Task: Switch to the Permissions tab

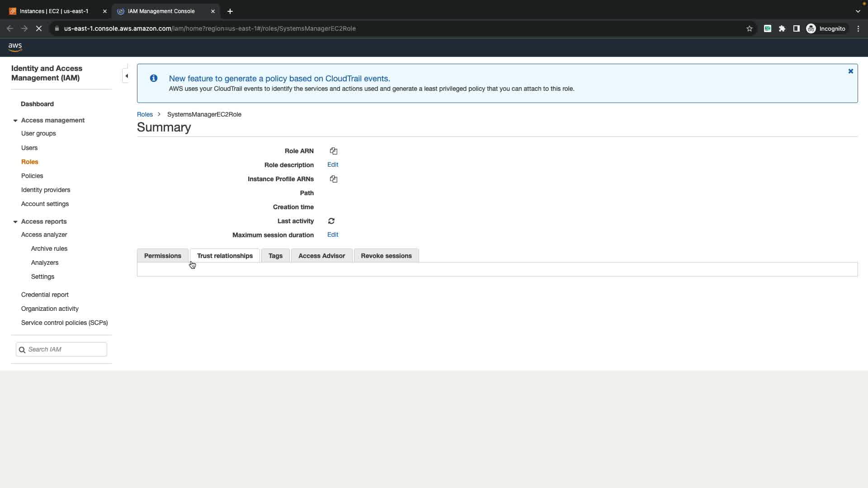Action: (x=162, y=256)
